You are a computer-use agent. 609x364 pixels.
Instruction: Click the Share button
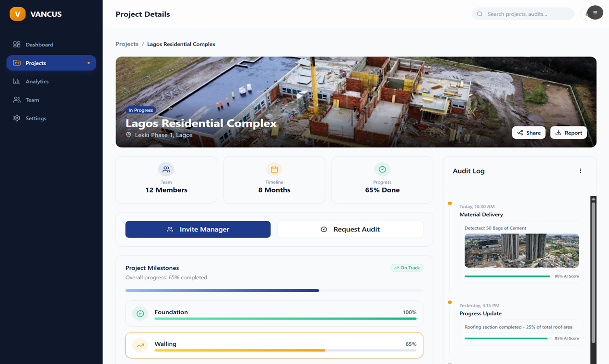pos(529,133)
